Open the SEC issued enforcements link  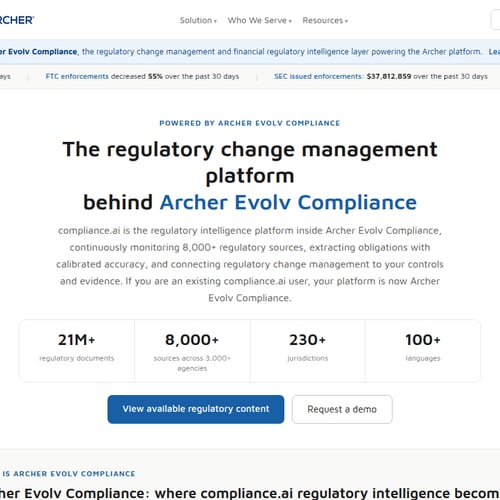pos(318,76)
